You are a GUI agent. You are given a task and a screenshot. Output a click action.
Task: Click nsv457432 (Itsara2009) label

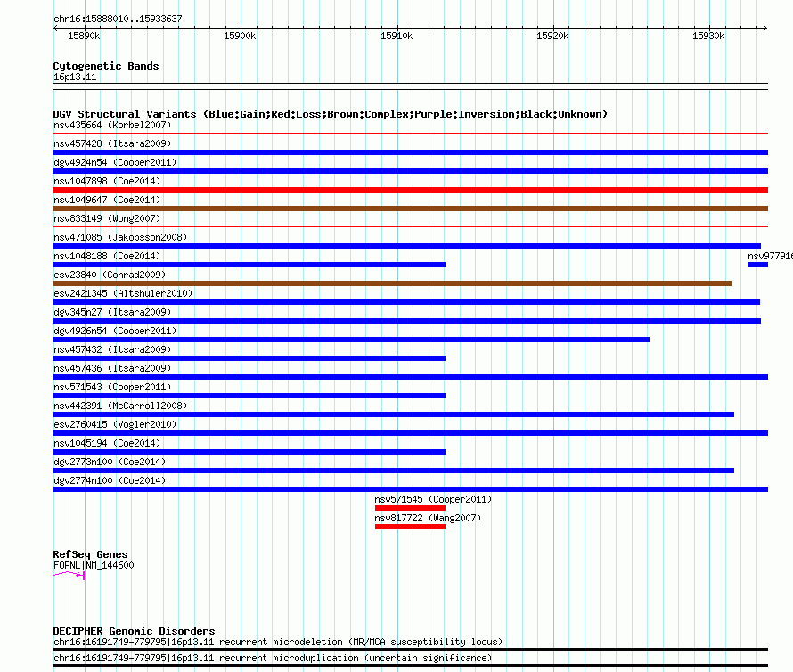[x=112, y=349]
